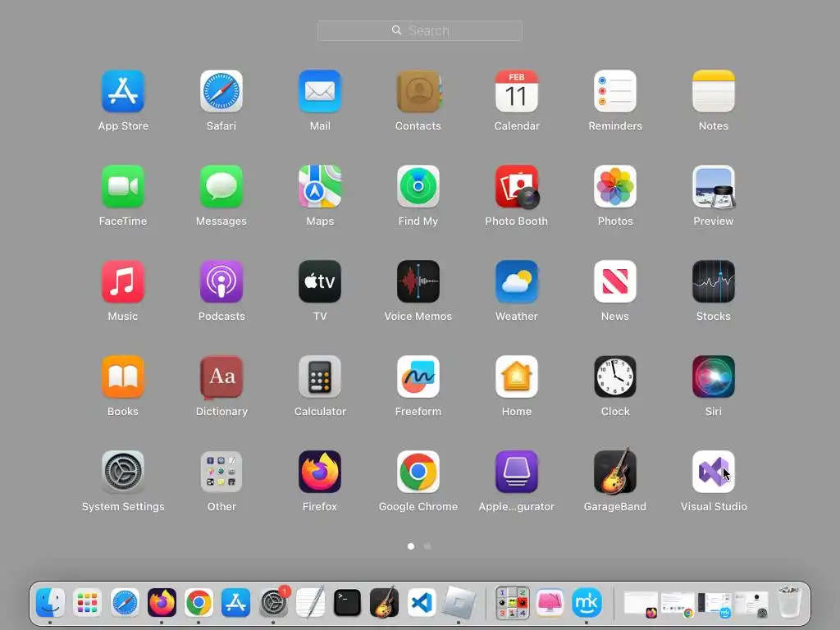This screenshot has height=630, width=840.
Task: Launch Visual Studio
Action: (x=714, y=472)
